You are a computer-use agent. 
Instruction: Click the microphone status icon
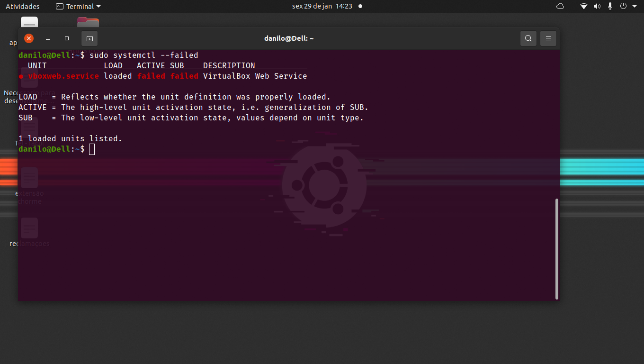(x=610, y=6)
